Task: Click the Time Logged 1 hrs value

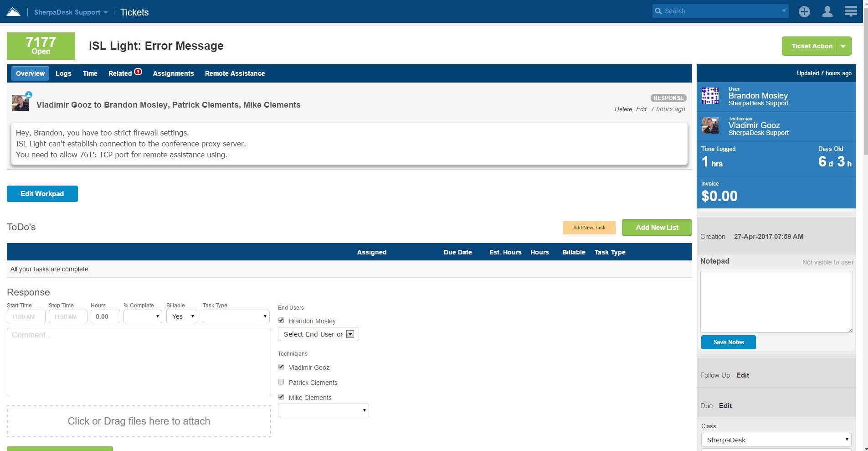Action: point(712,162)
